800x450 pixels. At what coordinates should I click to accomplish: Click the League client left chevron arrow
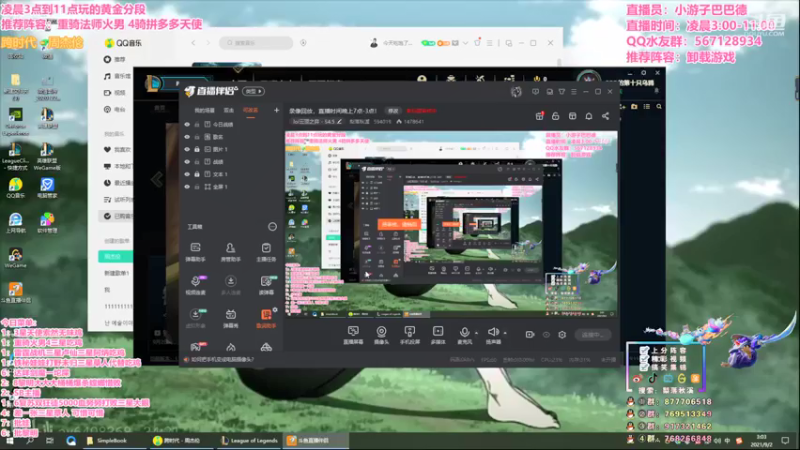(x=157, y=179)
